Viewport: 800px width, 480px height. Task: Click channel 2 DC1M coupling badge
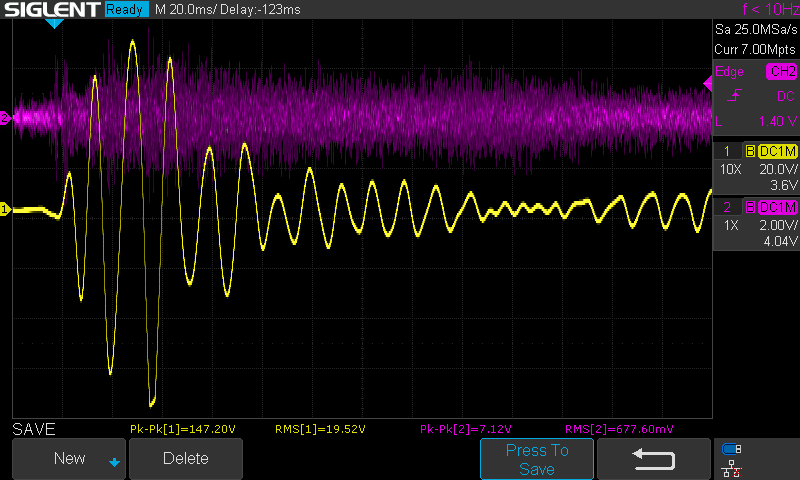click(x=778, y=207)
